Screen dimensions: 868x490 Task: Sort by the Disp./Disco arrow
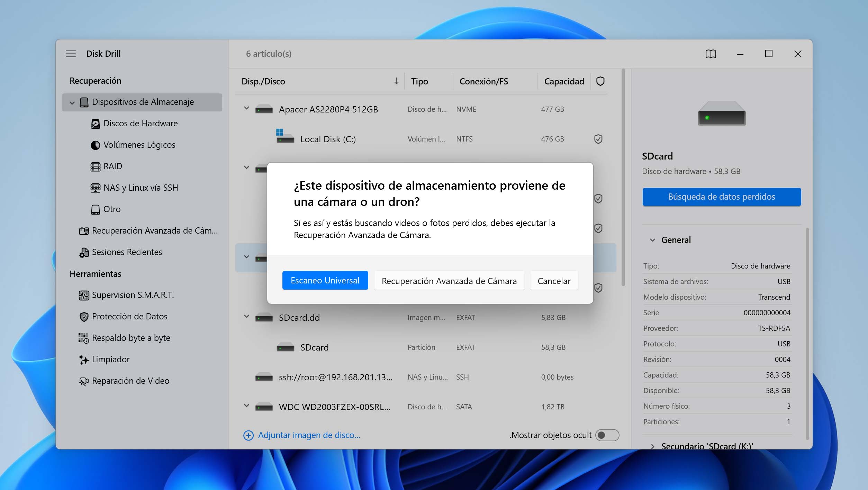click(396, 81)
